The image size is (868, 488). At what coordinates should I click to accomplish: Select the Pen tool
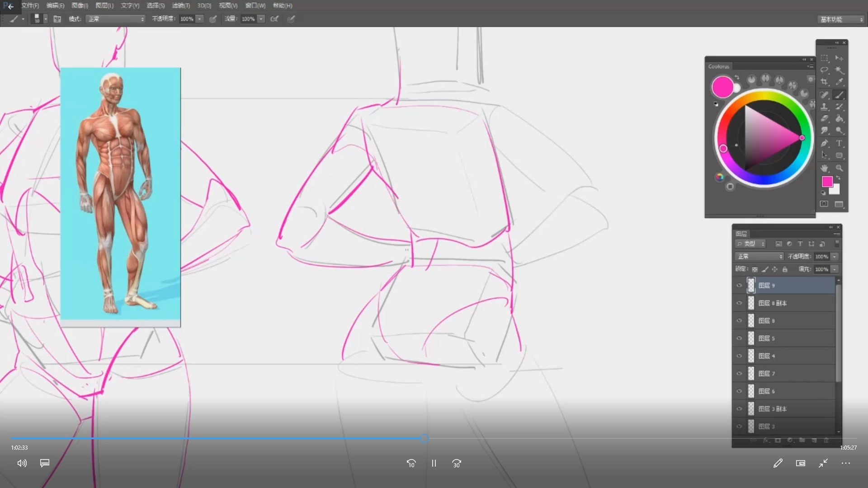pos(824,143)
